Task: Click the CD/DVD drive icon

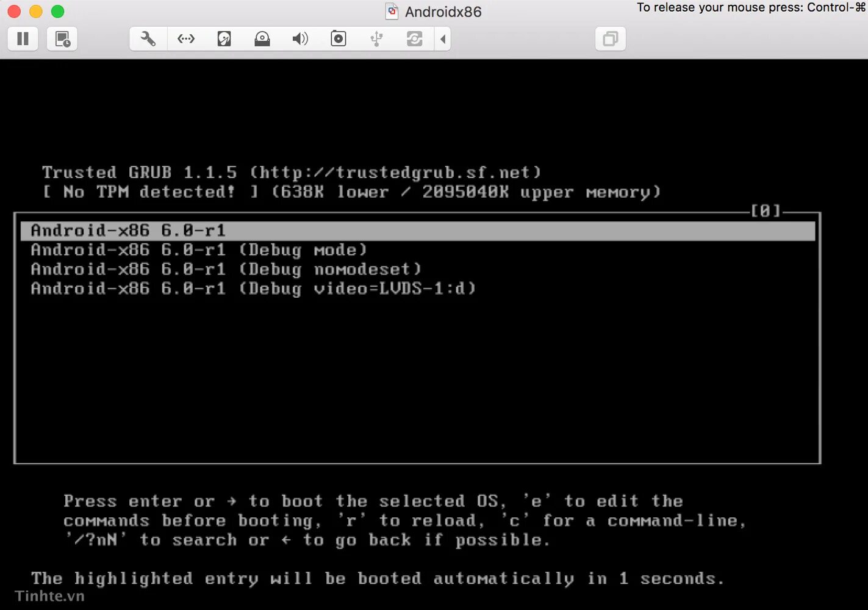Action: (x=262, y=39)
